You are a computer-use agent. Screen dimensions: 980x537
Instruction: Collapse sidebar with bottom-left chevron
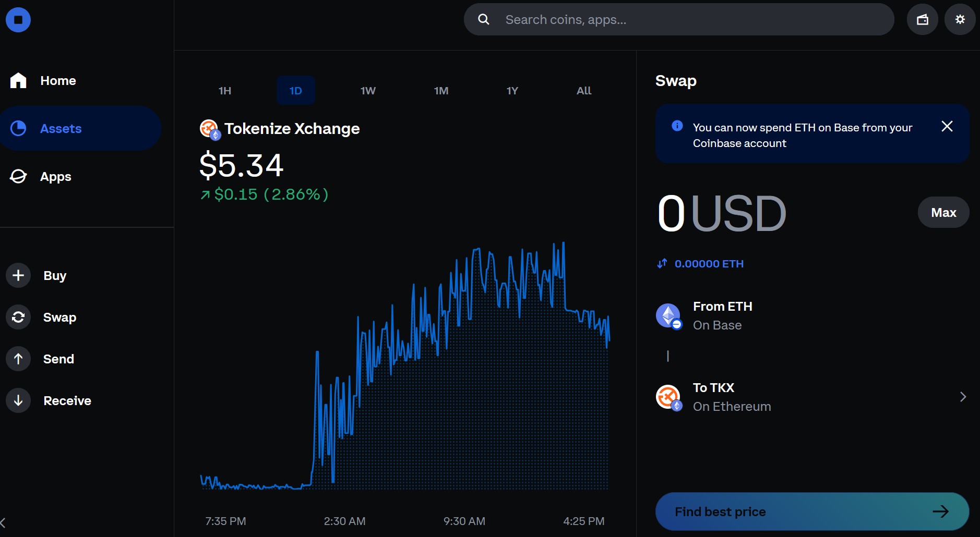click(x=3, y=522)
